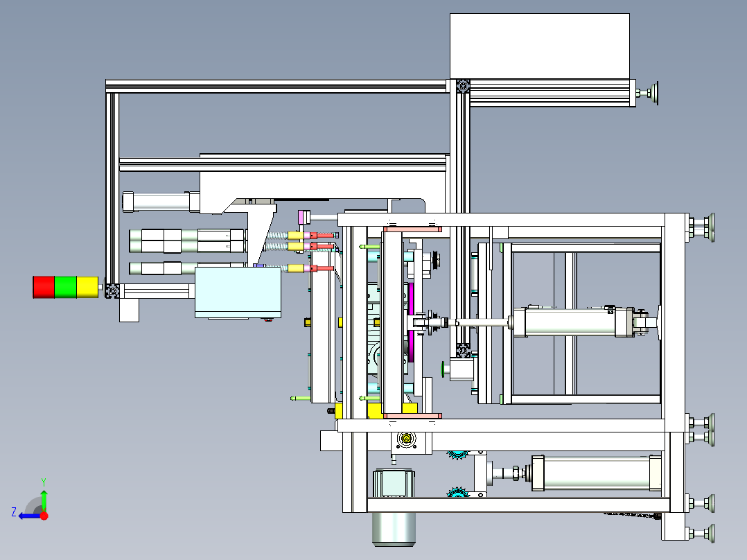Select the yellow segment of signal tower light
The image size is (747, 560).
tap(87, 287)
